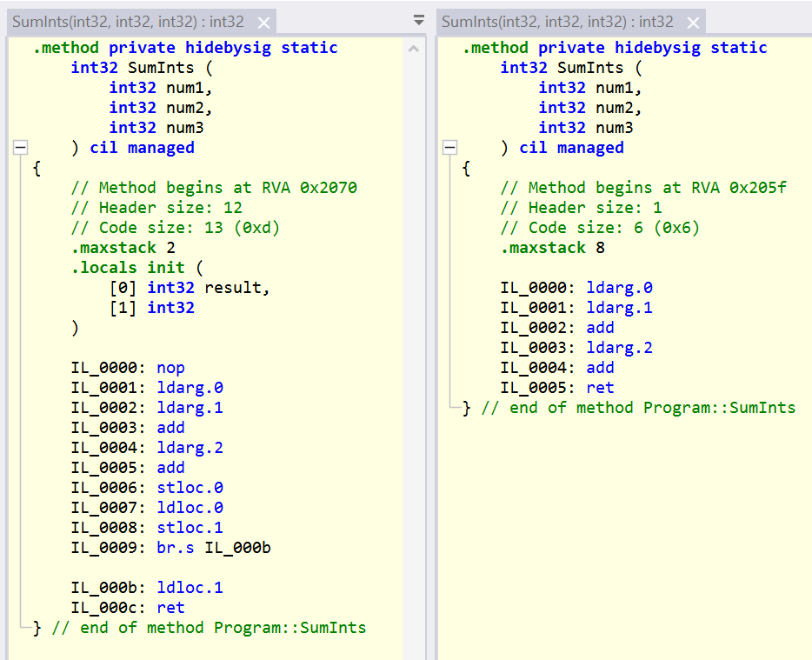Click ldarg.0 at IL_0000 in right pane
Image resolution: width=812 pixels, height=660 pixels.
pos(619,287)
